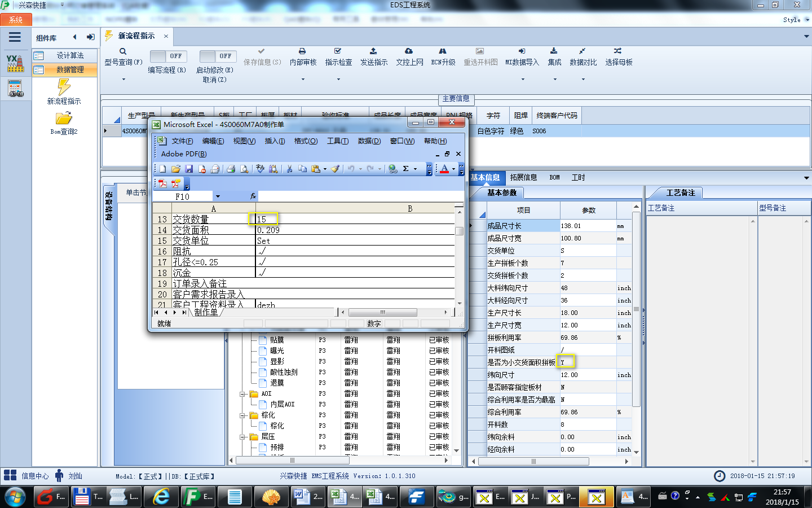812x508 pixels.
Task: Run 指示检查 from the ribbon
Action: coord(338,51)
